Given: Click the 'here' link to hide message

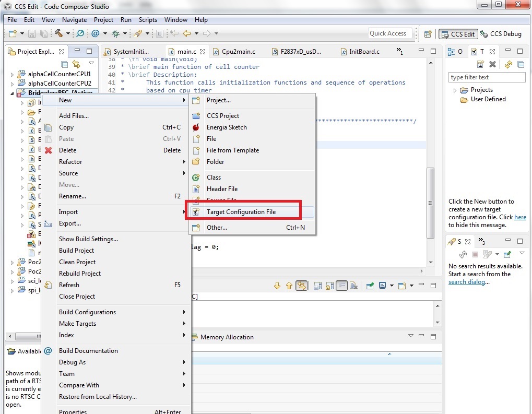Looking at the screenshot, I should (520, 217).
